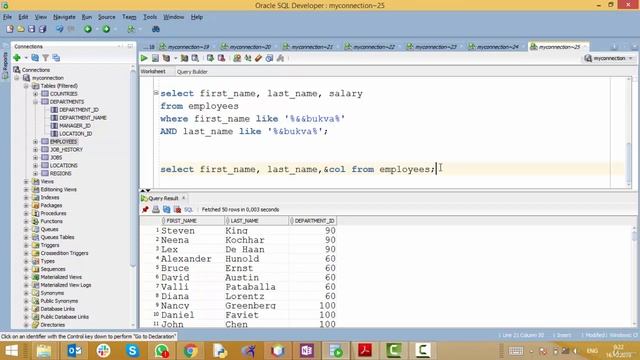
Task: Select the Materialized Views node
Action: 61,277
